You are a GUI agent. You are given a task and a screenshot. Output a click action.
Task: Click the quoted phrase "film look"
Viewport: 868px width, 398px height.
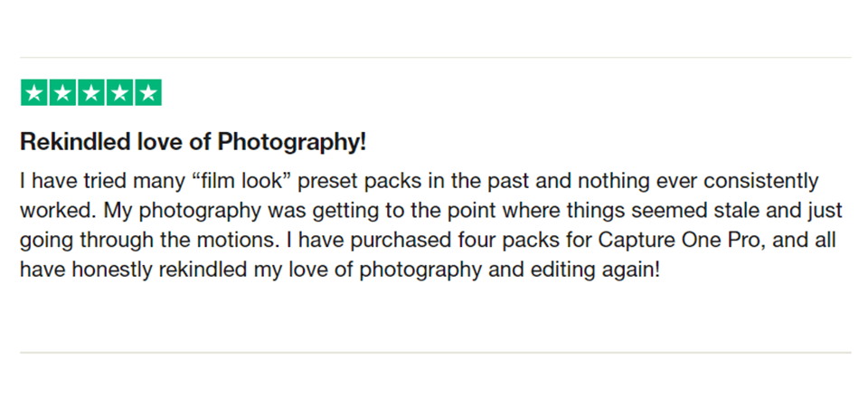(x=240, y=181)
